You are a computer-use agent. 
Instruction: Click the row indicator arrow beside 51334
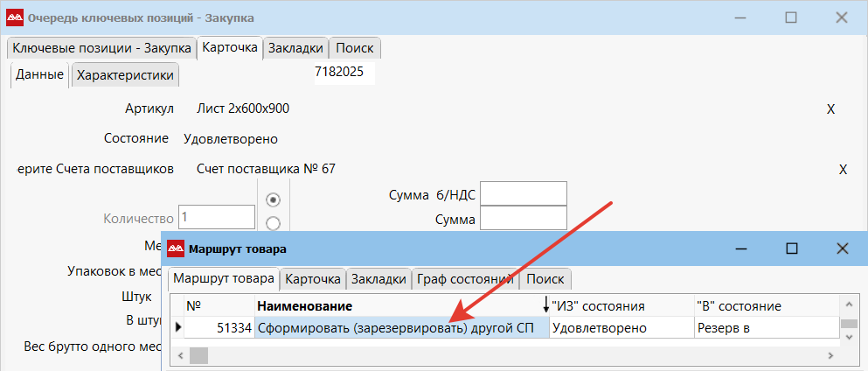click(179, 328)
